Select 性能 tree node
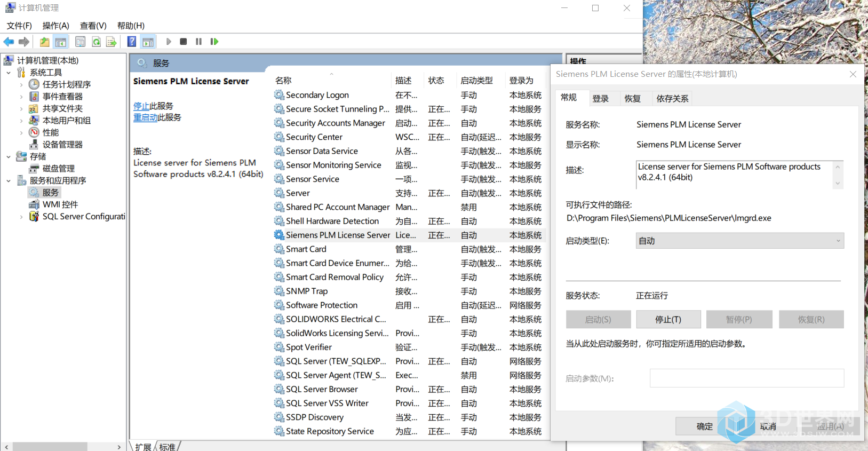This screenshot has height=451, width=868. pos(51,132)
